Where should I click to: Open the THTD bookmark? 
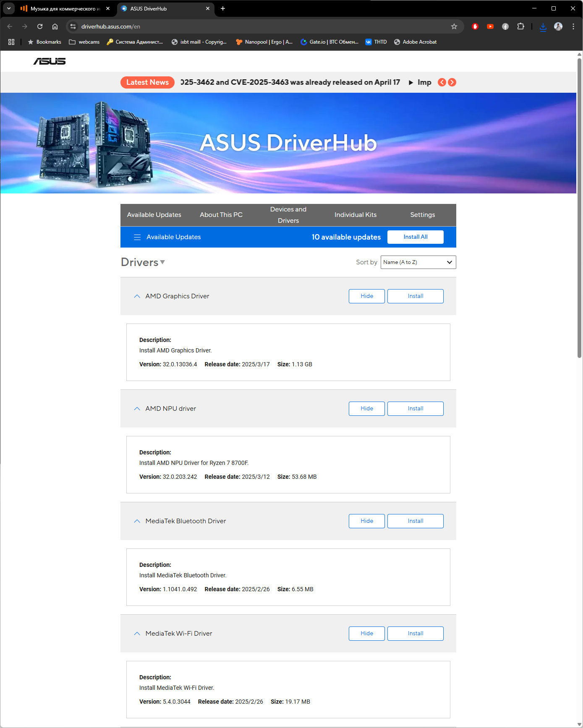pos(376,42)
